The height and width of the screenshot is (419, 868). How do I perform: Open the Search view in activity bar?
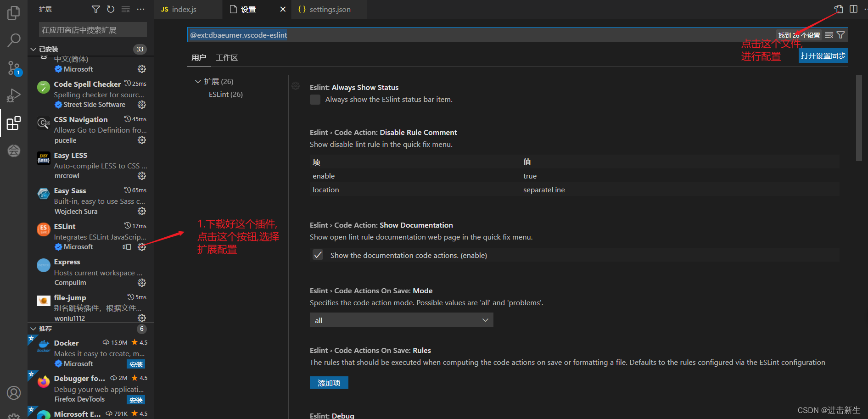pyautogui.click(x=14, y=40)
